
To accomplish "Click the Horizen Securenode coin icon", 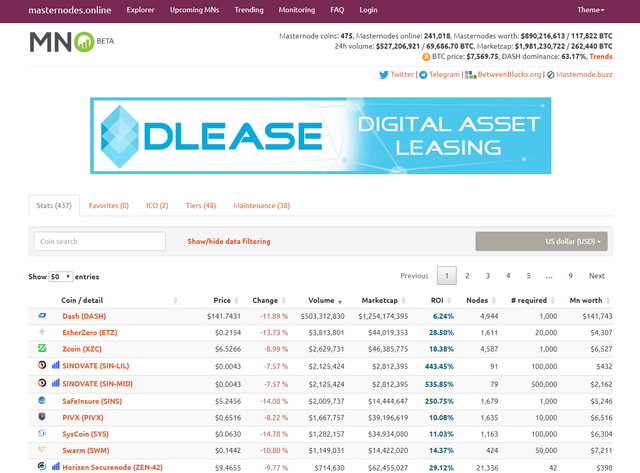I will (x=42, y=466).
